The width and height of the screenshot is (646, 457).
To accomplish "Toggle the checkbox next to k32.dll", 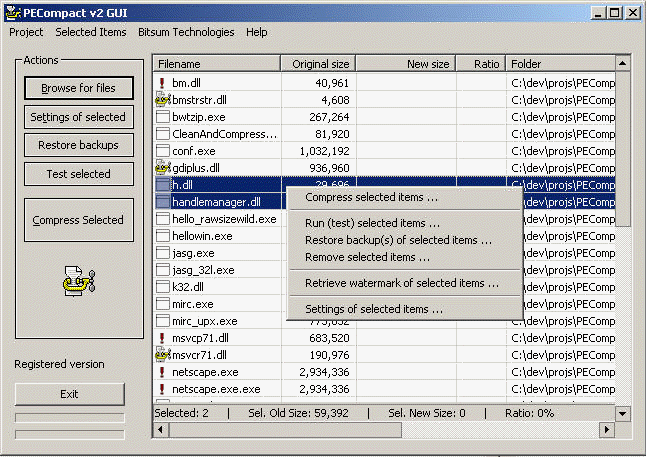I will [x=163, y=287].
